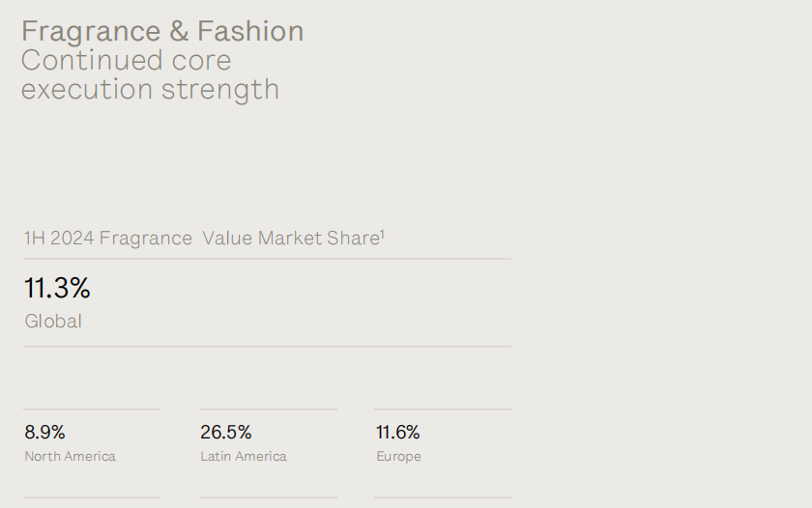
Task: Select the rule line above 11.6%
Action: click(442, 409)
